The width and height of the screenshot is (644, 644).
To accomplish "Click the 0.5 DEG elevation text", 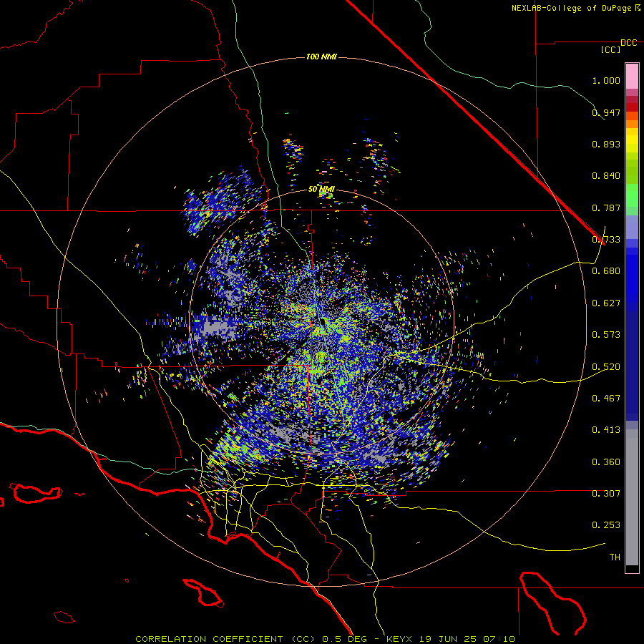I will 344,639.
